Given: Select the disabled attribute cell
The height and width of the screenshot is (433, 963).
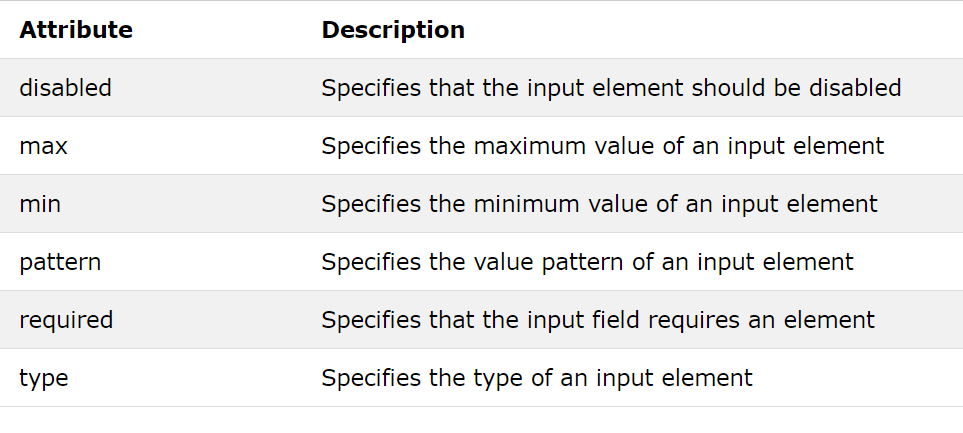Looking at the screenshot, I should [x=66, y=87].
